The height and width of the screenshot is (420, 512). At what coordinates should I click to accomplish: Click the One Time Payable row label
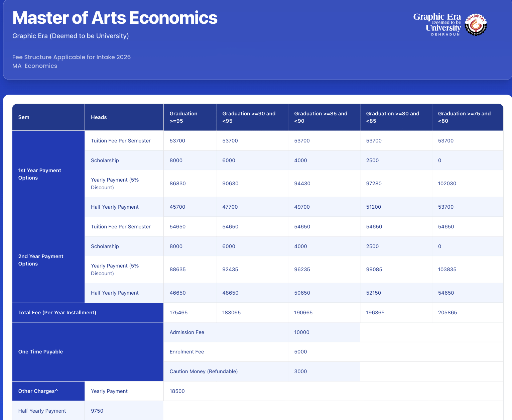coord(40,352)
